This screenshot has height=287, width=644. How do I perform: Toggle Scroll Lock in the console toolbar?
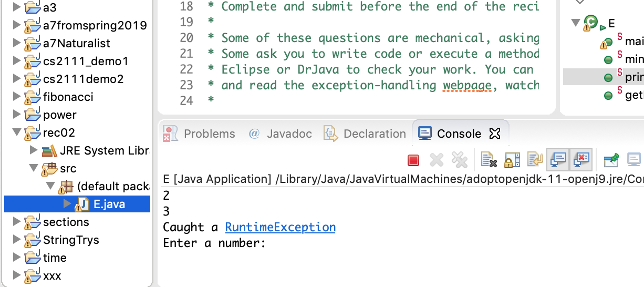click(x=512, y=160)
